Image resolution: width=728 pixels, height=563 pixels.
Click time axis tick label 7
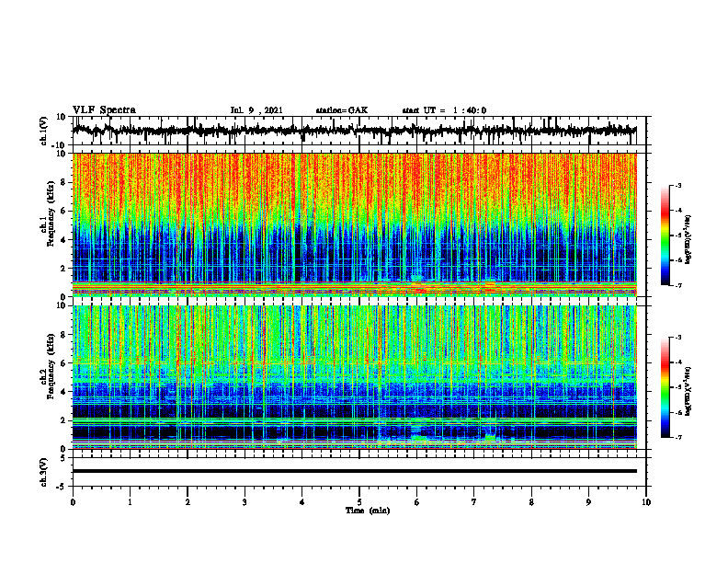474,502
